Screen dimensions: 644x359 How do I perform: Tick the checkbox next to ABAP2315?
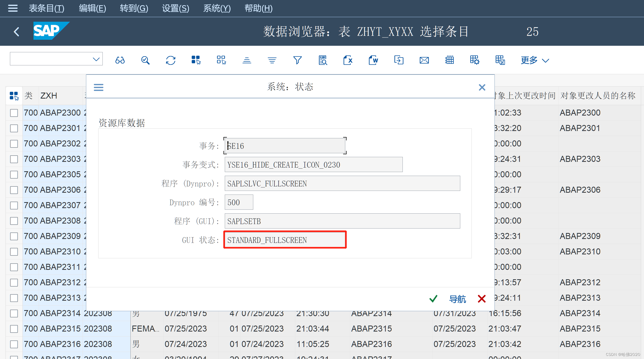click(14, 329)
